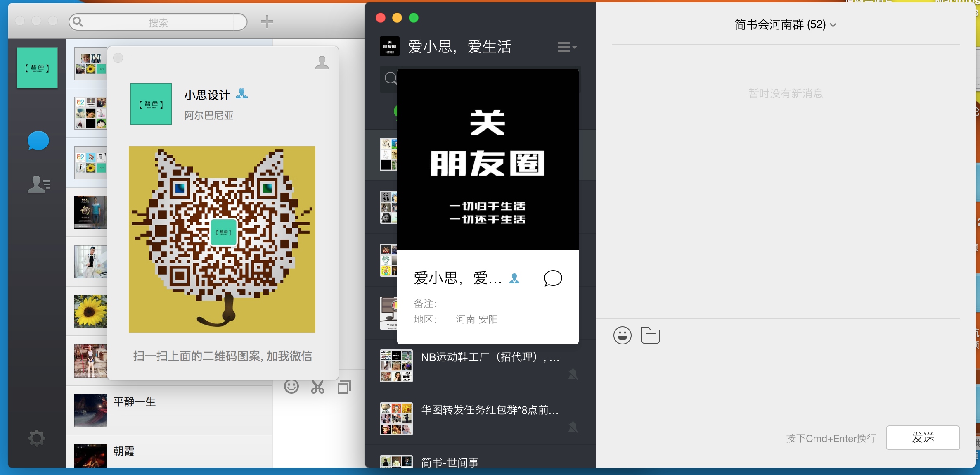Image resolution: width=980 pixels, height=475 pixels.
Task: Click profile badge icon beside 小思设计
Action: point(242,94)
